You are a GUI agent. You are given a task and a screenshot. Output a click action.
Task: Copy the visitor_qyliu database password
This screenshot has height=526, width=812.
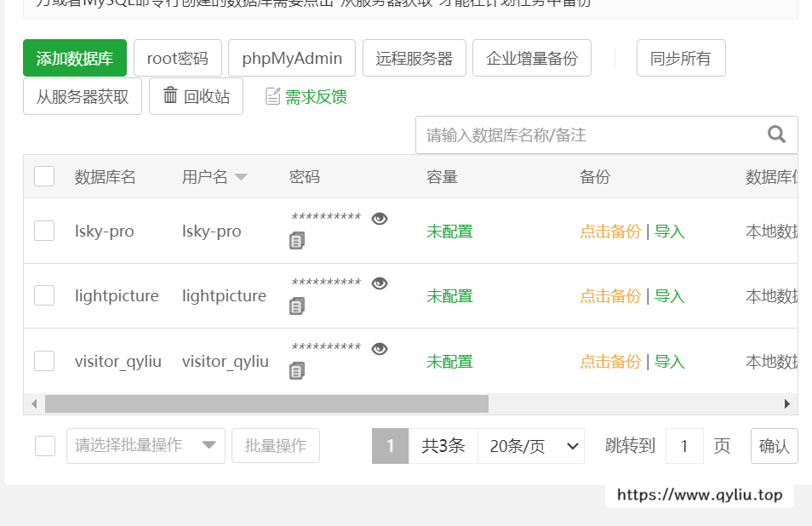click(x=297, y=370)
